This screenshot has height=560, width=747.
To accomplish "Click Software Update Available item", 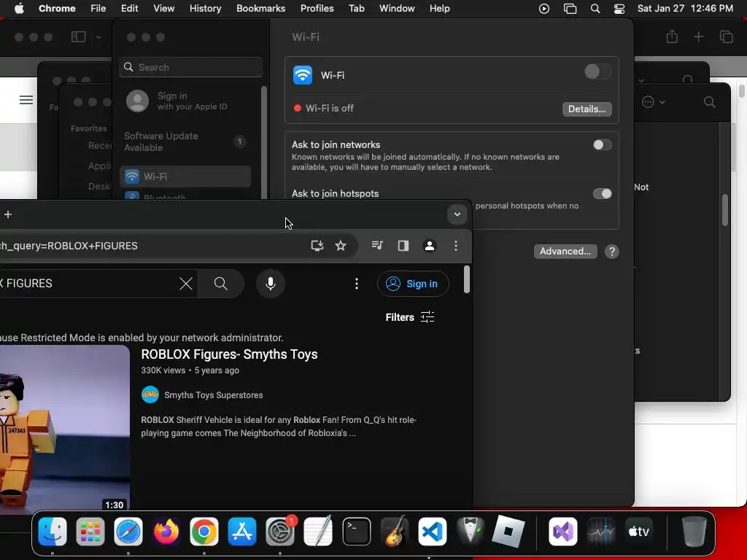I will (x=185, y=142).
